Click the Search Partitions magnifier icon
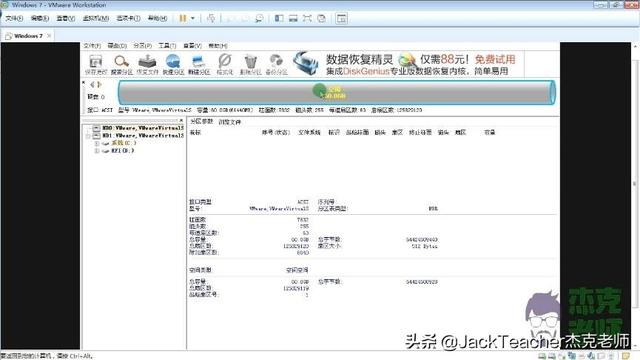 (x=122, y=64)
